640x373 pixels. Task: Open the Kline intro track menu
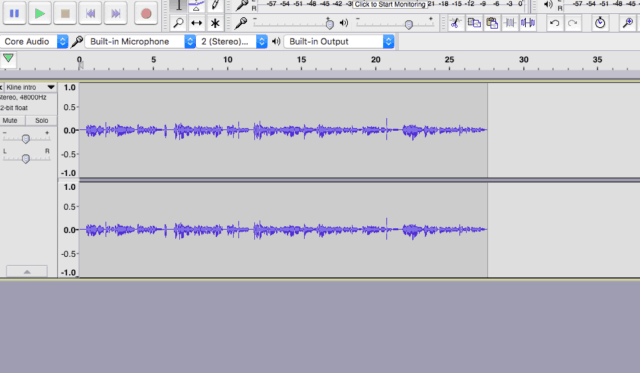tap(31, 87)
